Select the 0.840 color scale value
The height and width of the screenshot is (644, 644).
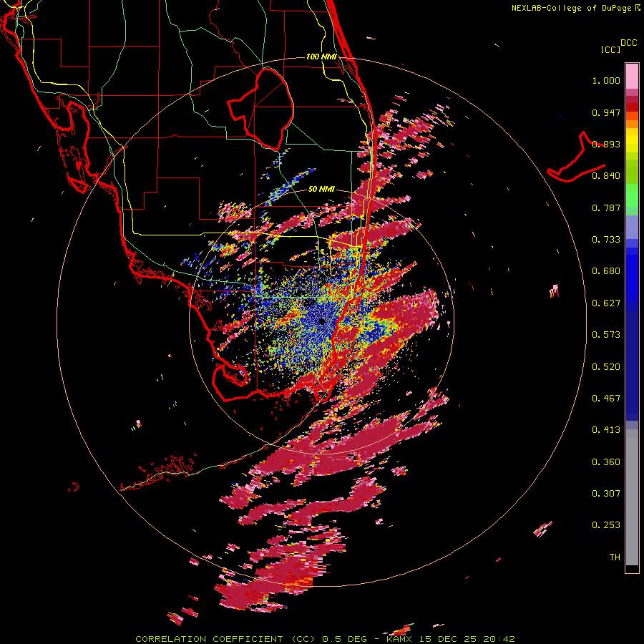[x=606, y=176]
